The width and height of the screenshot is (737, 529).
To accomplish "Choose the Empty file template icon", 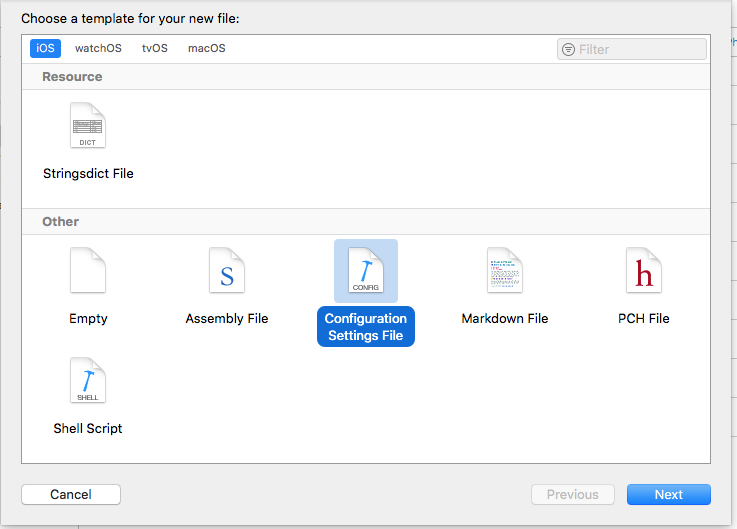I will [x=88, y=271].
